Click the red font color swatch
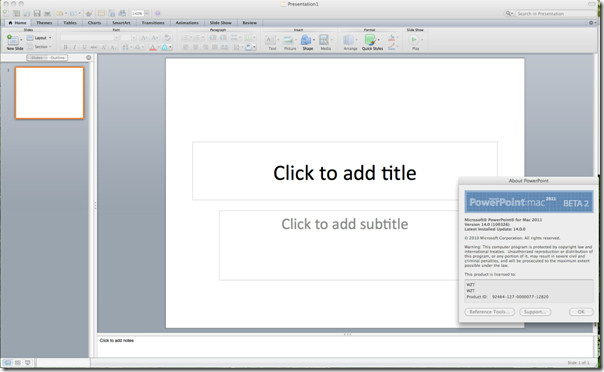Viewport: 604px width, 372px height. (153, 47)
